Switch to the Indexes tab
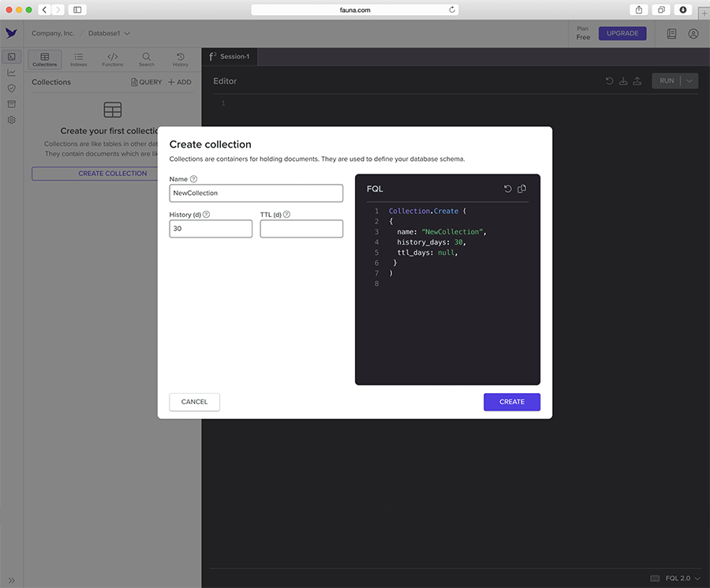The width and height of the screenshot is (710, 588). (x=78, y=59)
